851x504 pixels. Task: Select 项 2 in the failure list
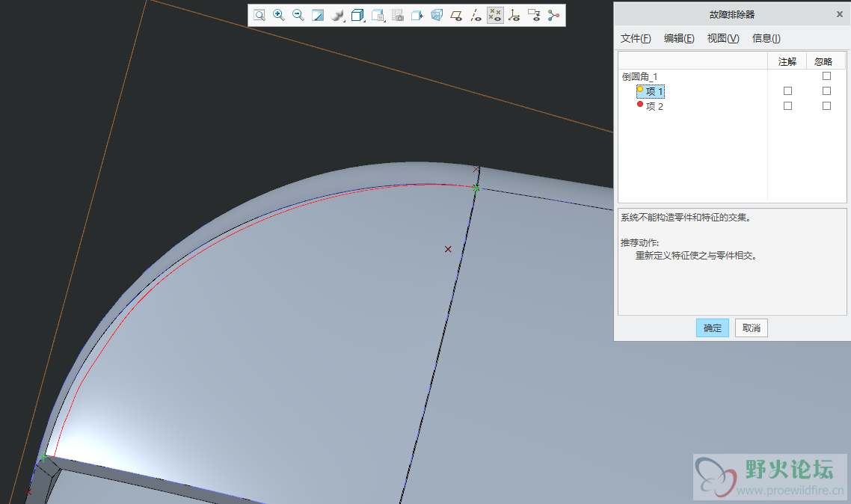(x=654, y=106)
